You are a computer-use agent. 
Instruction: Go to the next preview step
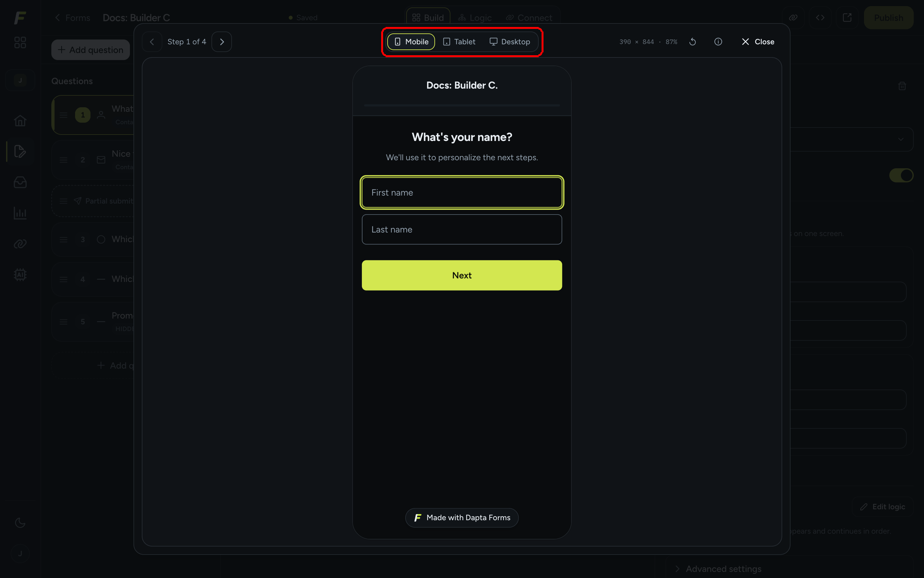click(x=222, y=42)
